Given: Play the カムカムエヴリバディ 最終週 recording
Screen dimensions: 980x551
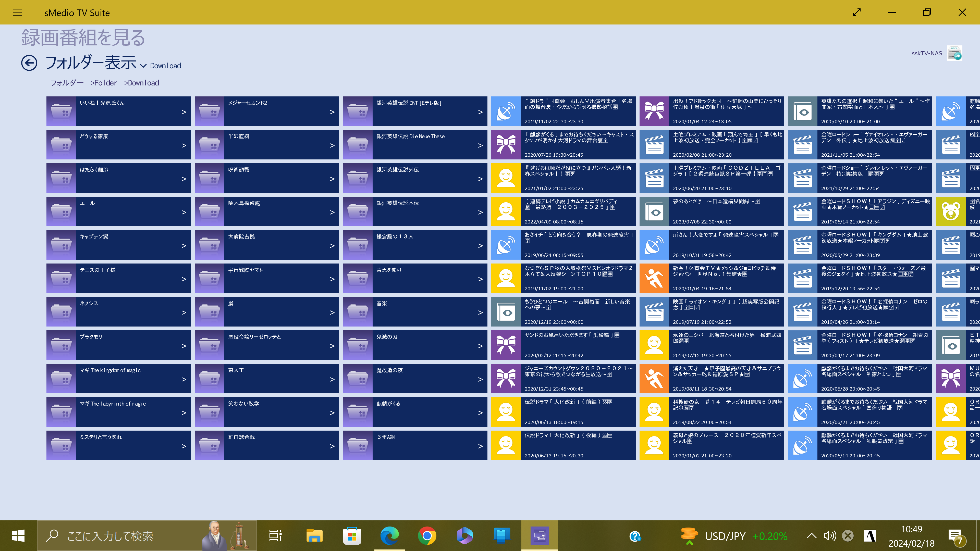Looking at the screenshot, I should [x=563, y=211].
